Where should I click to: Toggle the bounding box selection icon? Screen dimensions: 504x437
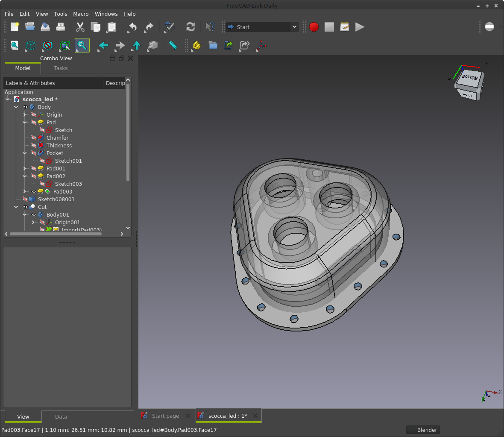tap(64, 46)
